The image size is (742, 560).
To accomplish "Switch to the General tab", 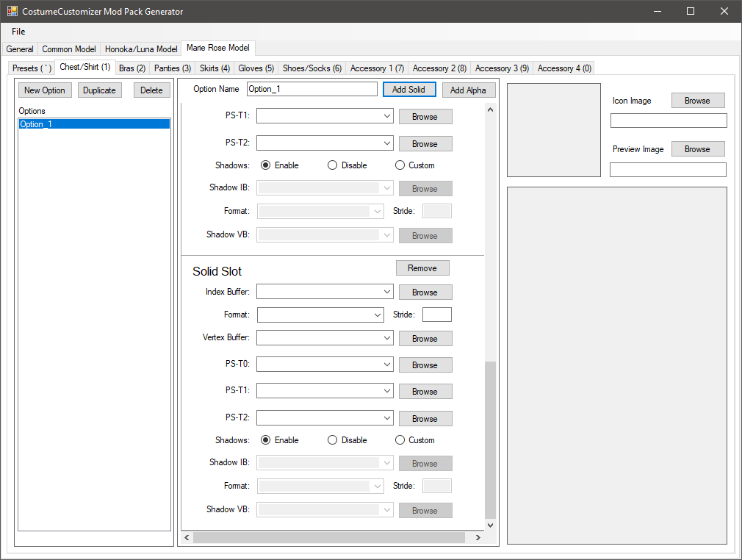I will 20,49.
